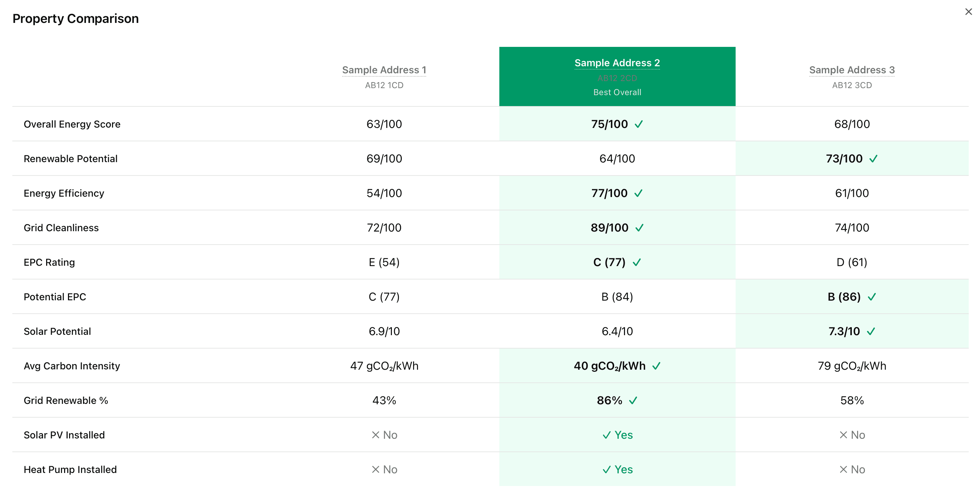Click the checkmark next to 86%

tap(633, 401)
